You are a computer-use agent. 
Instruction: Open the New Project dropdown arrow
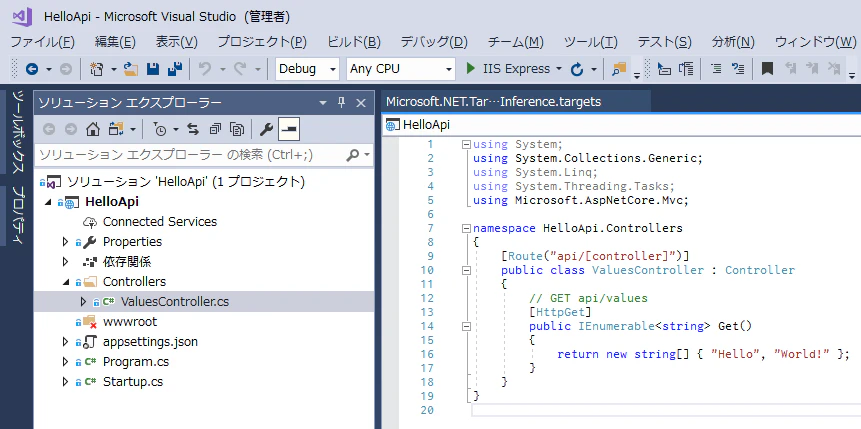(x=114, y=69)
